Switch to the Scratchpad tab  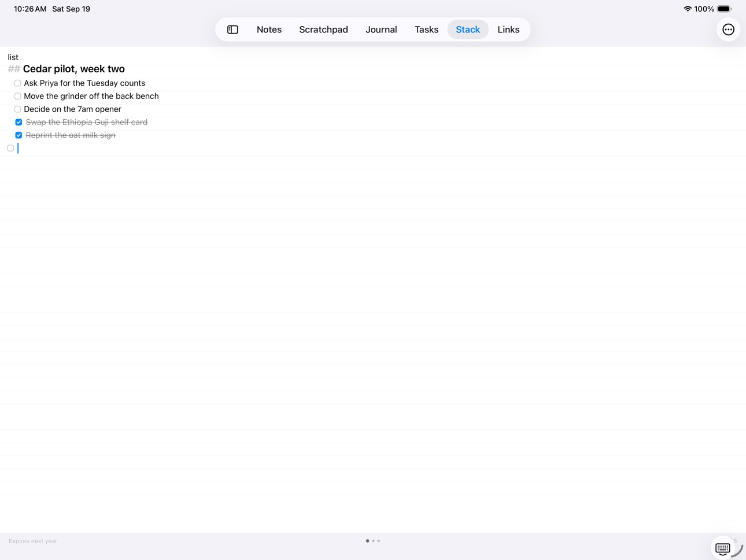point(323,30)
